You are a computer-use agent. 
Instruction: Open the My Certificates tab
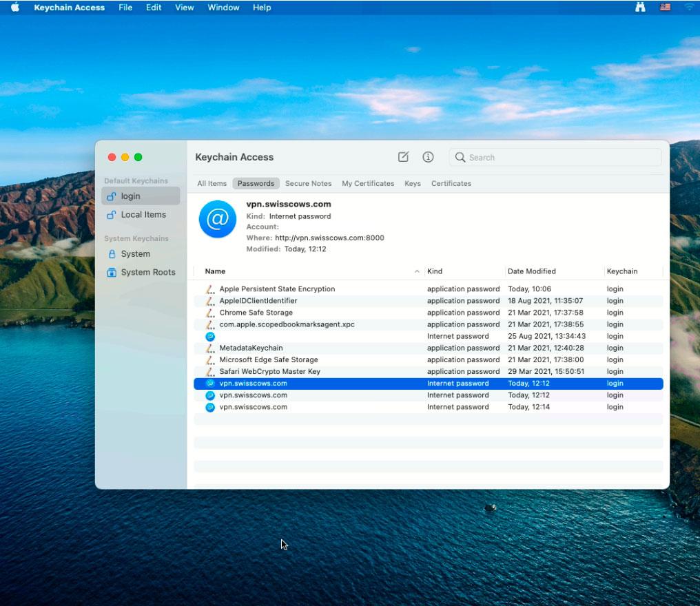[x=369, y=183]
